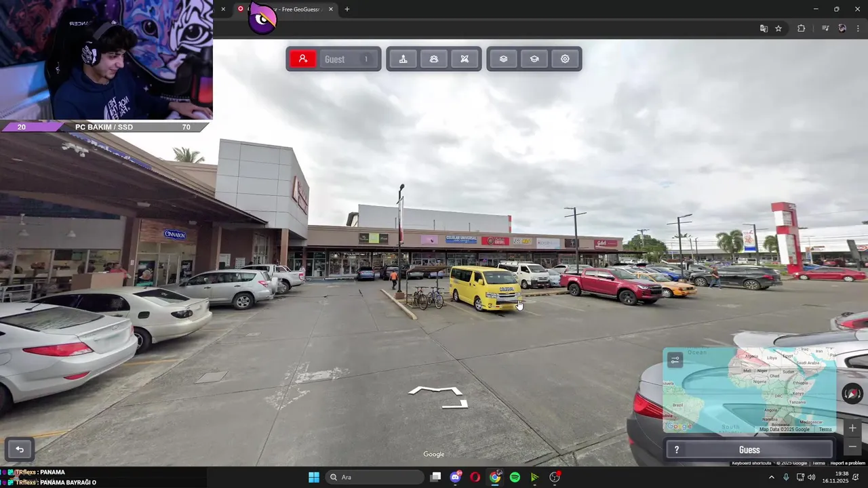Image resolution: width=868 pixels, height=488 pixels.
Task: Click the Chrome profile avatar
Action: (x=842, y=28)
